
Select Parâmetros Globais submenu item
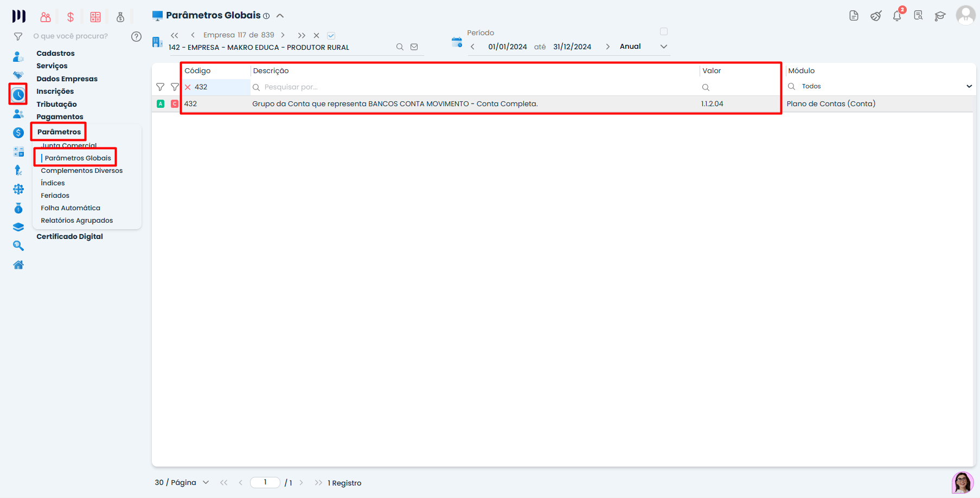tap(78, 158)
